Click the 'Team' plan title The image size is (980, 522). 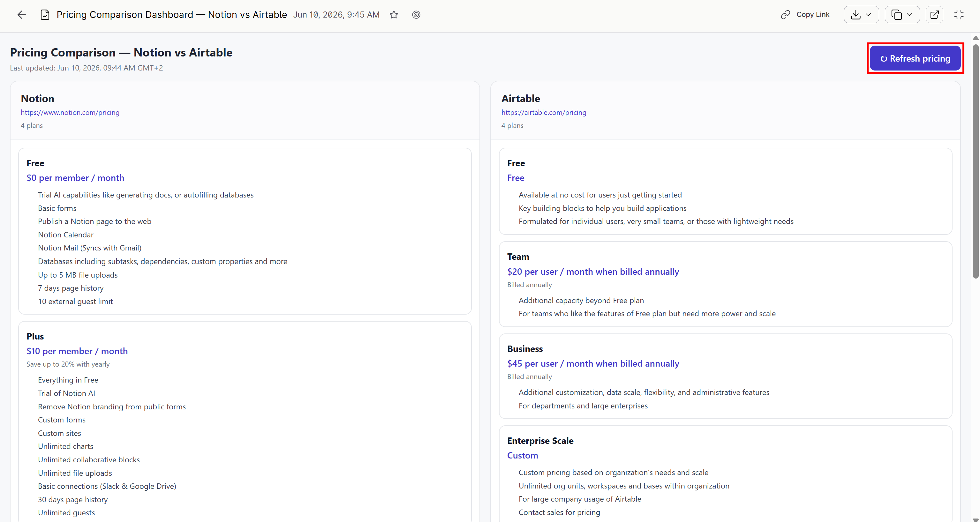coord(518,257)
